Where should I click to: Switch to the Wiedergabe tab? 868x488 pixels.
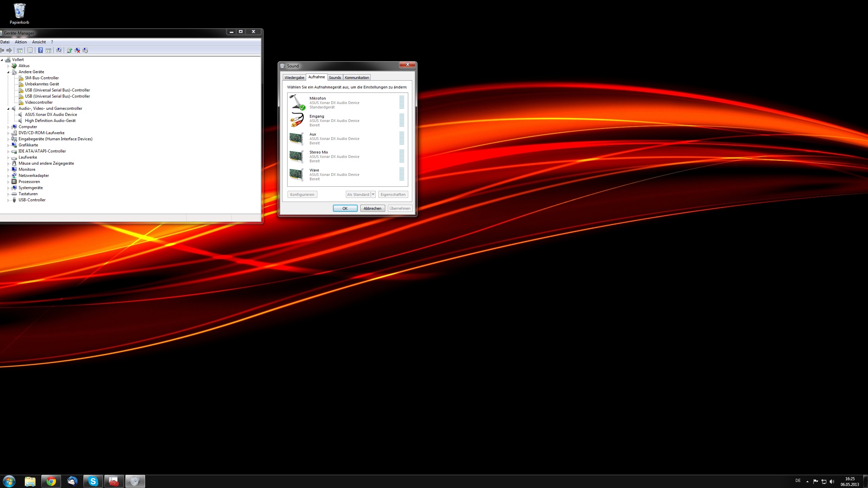point(294,78)
